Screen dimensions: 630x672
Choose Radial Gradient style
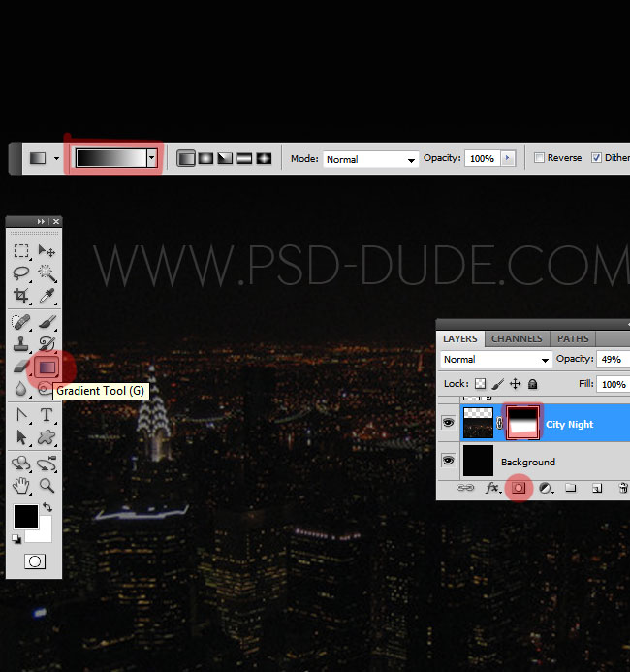tap(205, 158)
